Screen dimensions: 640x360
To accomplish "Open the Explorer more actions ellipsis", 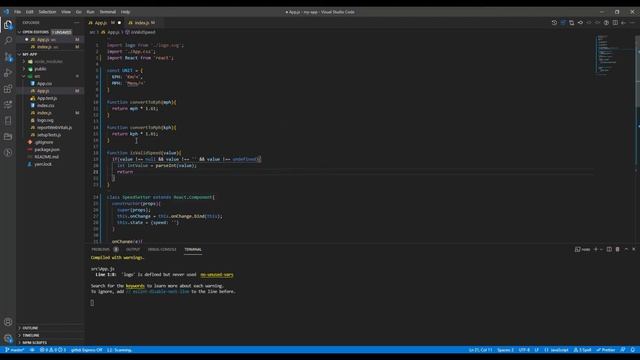I will (77, 23).
